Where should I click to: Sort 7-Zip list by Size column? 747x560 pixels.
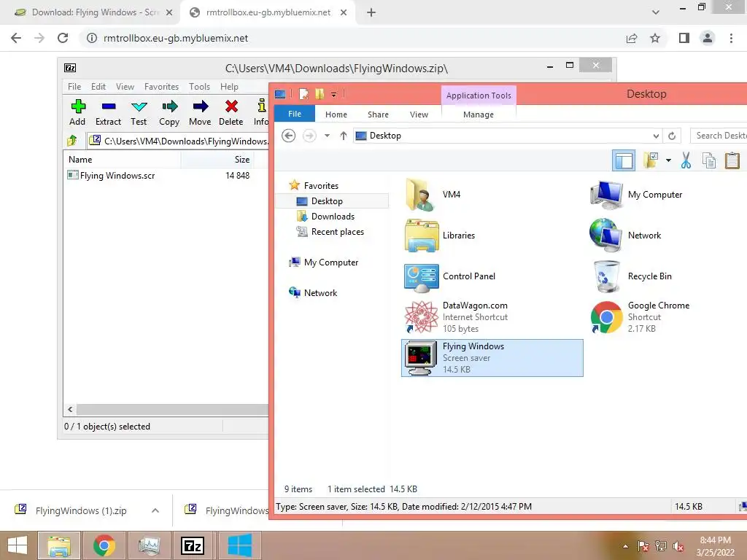pos(217,160)
